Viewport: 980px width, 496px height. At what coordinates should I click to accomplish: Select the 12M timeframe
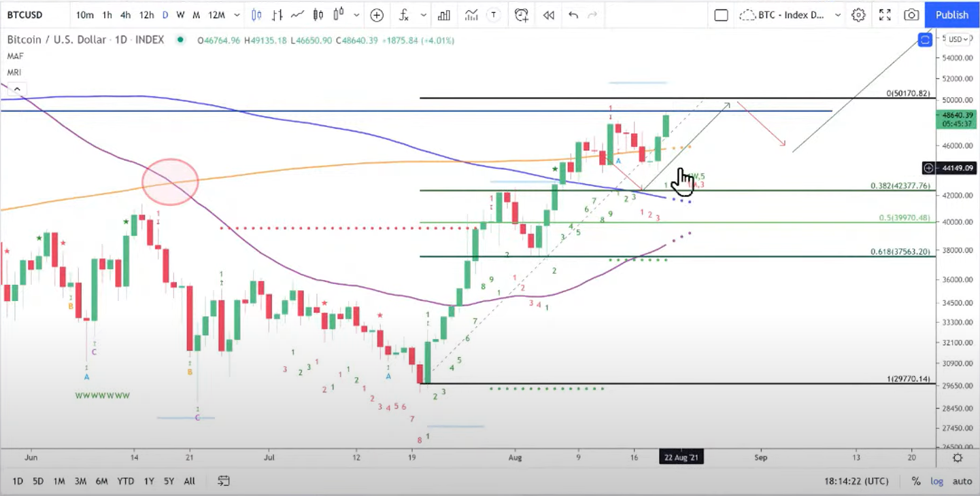216,15
